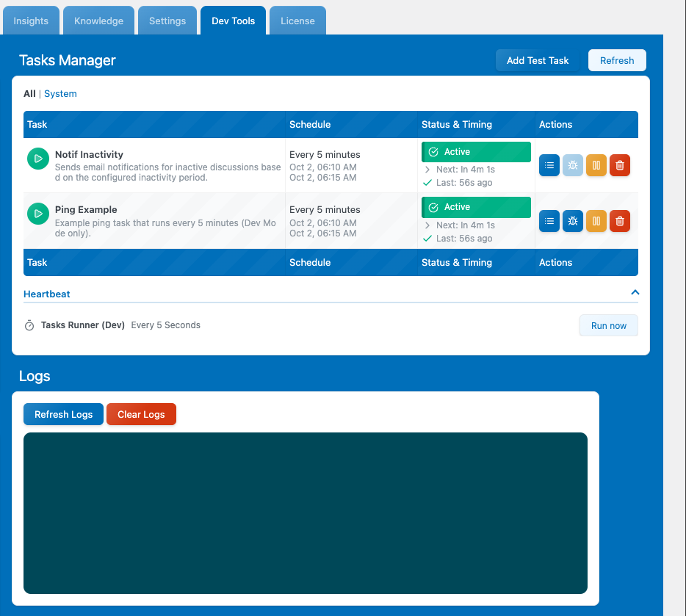The width and height of the screenshot is (686, 616).
Task: Run the Ping Example task play icon
Action: tap(37, 214)
